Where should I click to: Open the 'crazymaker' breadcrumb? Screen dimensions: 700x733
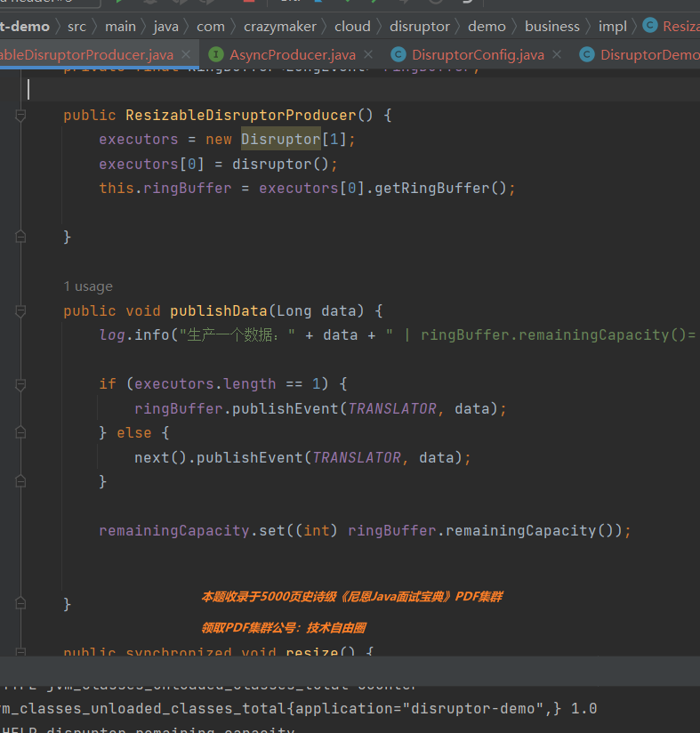coord(280,26)
